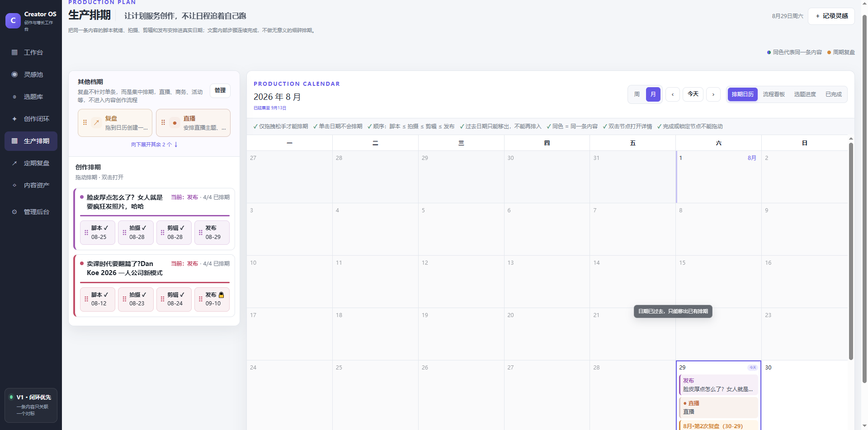Click the 管理 button
868x430 pixels.
coord(220,90)
